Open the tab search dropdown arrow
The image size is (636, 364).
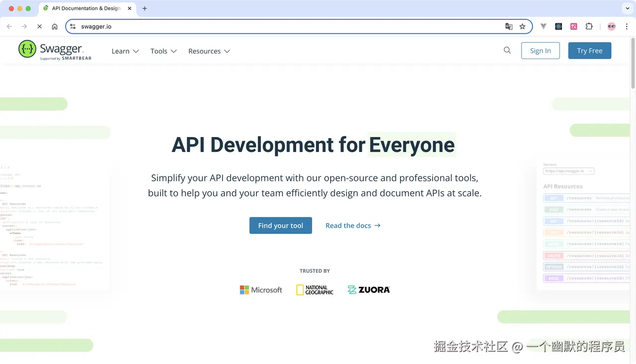click(x=627, y=8)
